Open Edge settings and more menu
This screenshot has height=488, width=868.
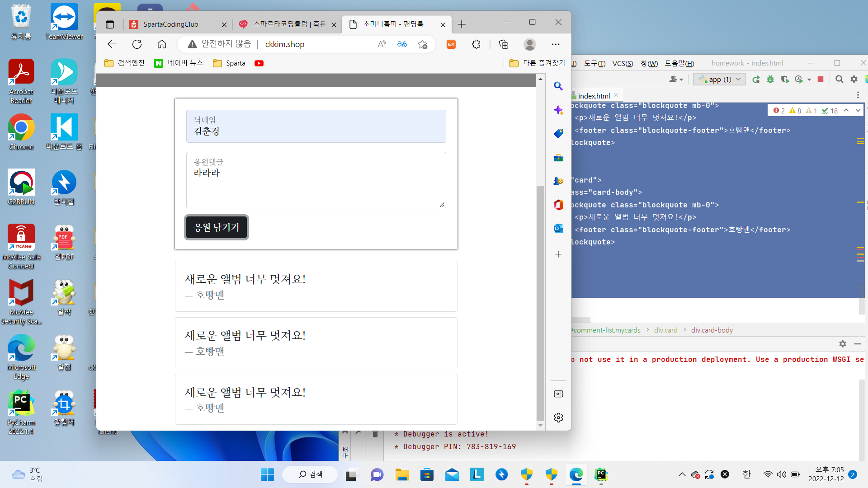[556, 44]
